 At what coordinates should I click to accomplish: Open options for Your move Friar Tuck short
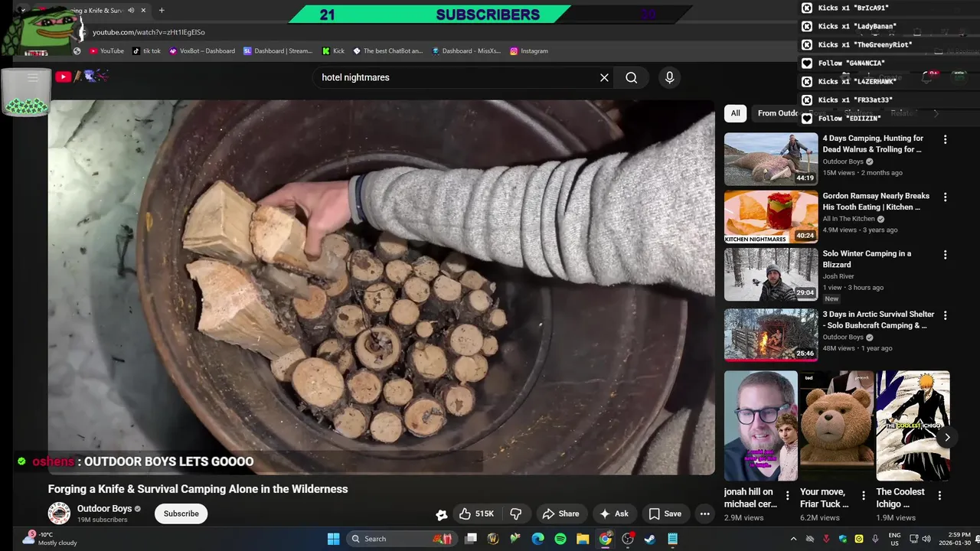863,496
